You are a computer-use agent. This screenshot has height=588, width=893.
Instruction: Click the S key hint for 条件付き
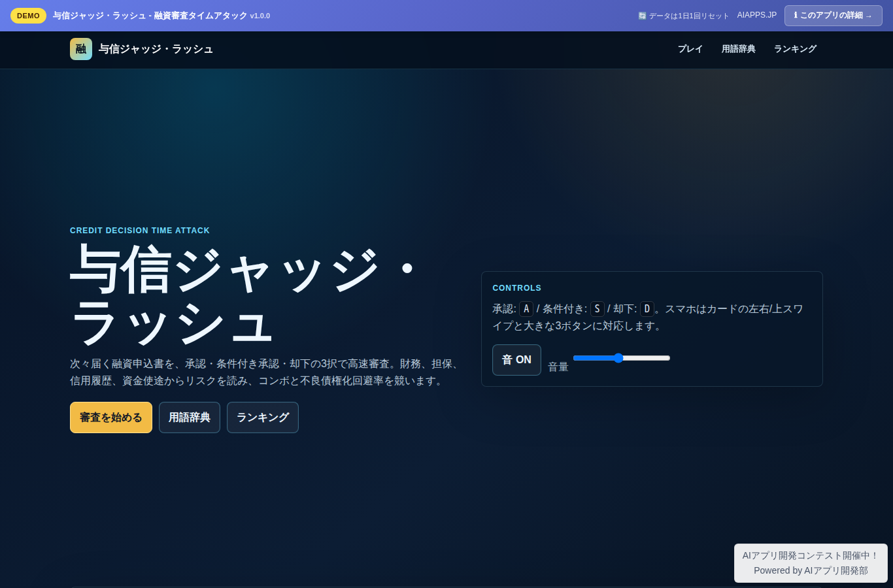coord(598,309)
